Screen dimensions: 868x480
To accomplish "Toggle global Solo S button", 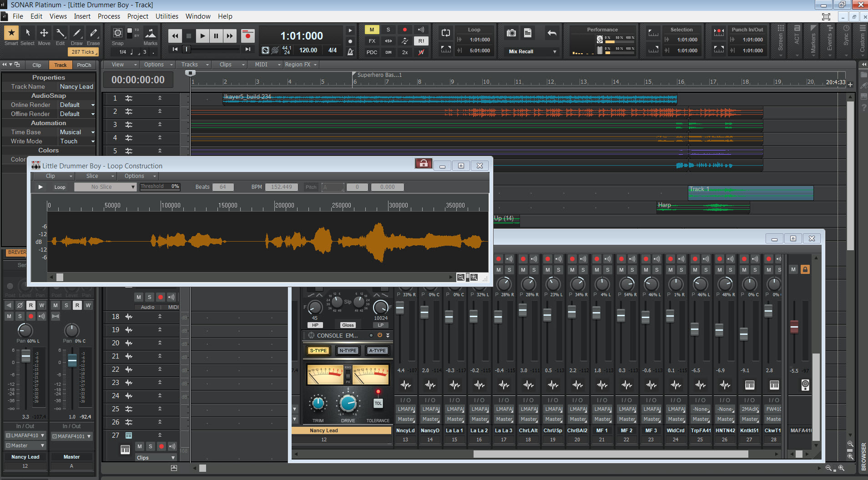I will click(388, 30).
